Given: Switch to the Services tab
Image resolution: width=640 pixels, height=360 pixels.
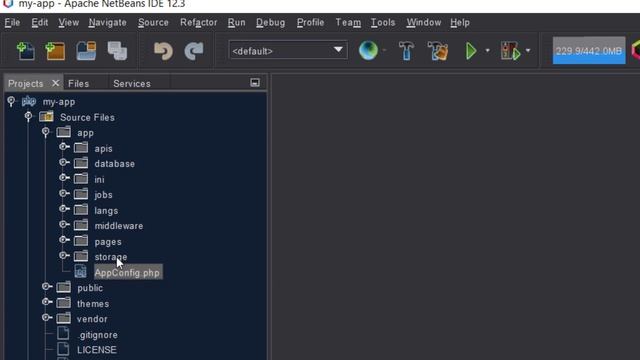Looking at the screenshot, I should tap(132, 84).
